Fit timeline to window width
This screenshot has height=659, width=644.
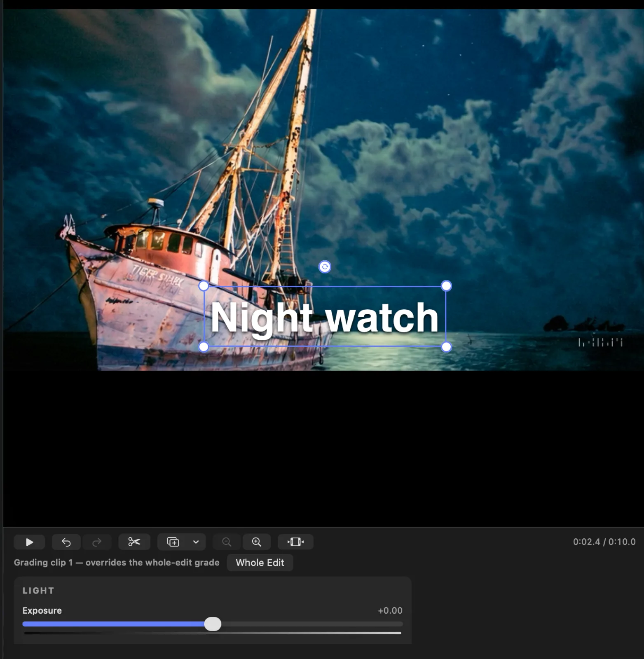pos(295,542)
